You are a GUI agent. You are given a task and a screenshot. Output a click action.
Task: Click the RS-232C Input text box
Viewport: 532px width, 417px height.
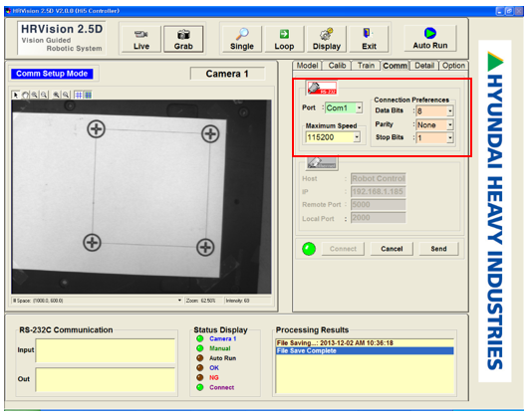[x=106, y=350]
